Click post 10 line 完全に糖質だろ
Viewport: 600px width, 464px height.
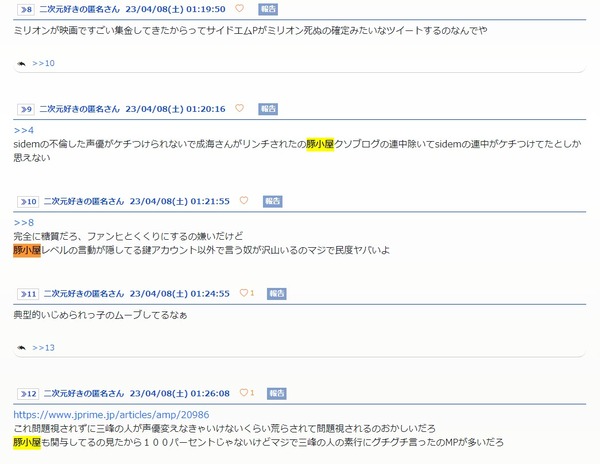[128, 236]
